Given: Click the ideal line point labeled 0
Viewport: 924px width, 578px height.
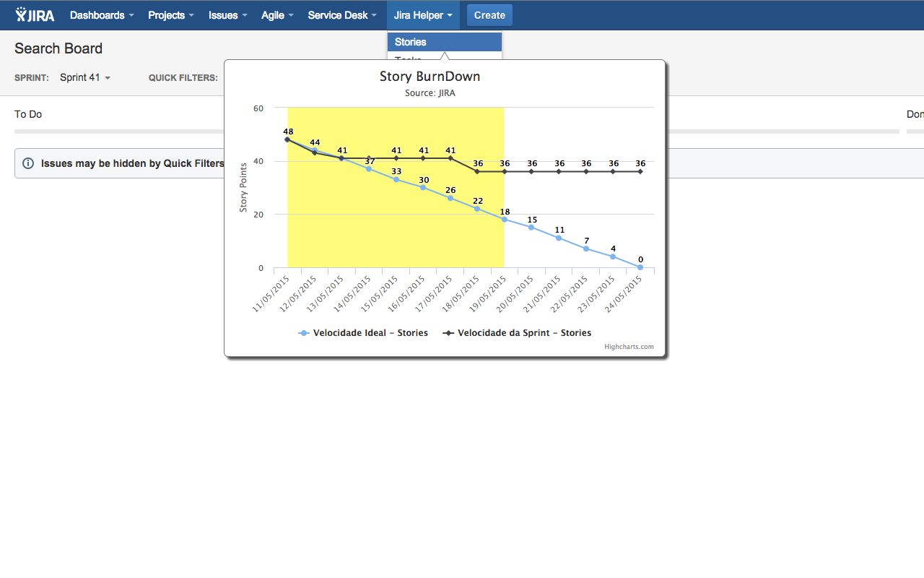Looking at the screenshot, I should click(x=640, y=267).
